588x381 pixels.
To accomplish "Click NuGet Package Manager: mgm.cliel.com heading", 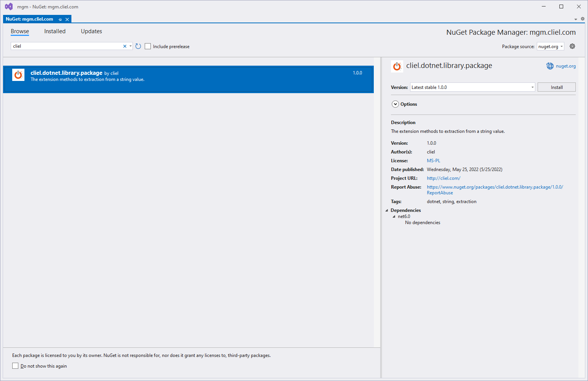I will click(511, 32).
